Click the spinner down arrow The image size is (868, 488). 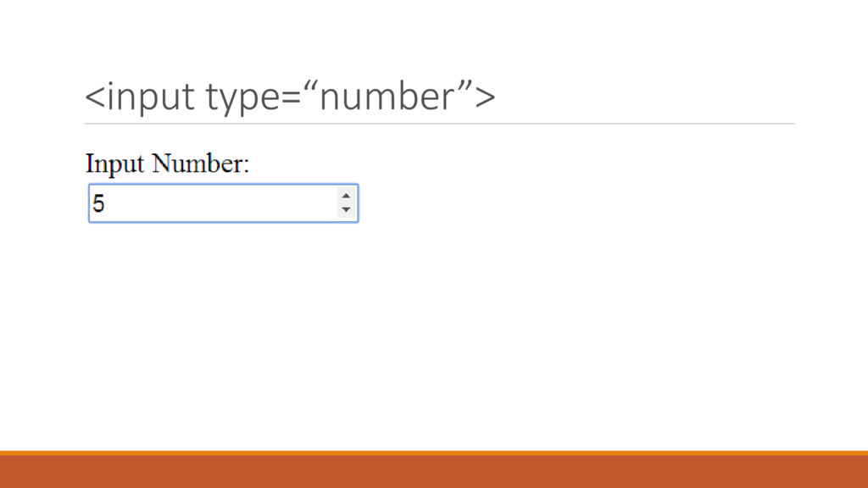346,210
